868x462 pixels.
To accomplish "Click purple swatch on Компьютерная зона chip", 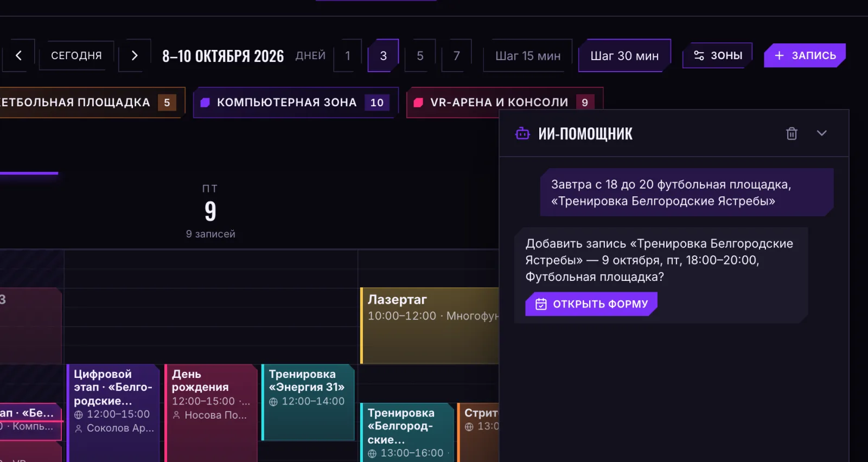I will click(x=205, y=102).
